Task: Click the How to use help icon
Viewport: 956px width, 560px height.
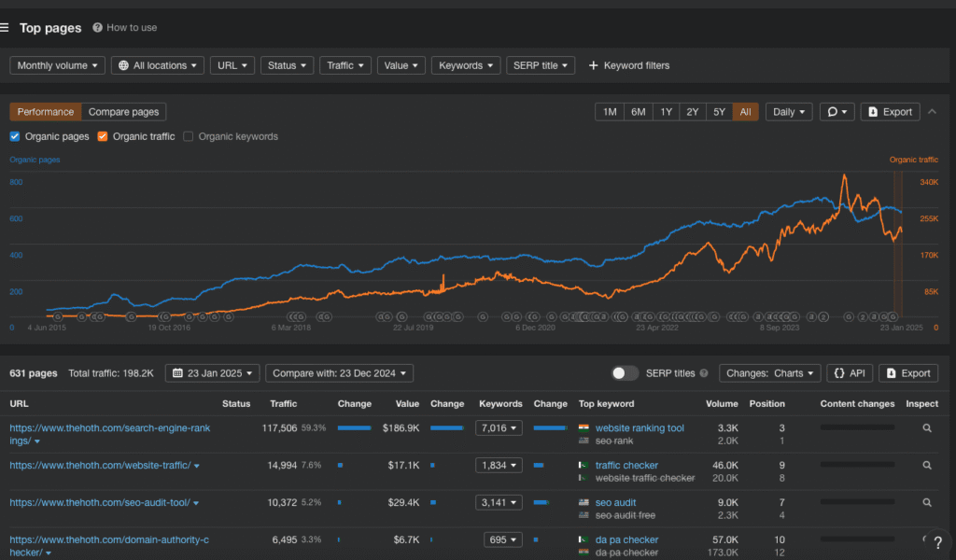Action: [97, 28]
